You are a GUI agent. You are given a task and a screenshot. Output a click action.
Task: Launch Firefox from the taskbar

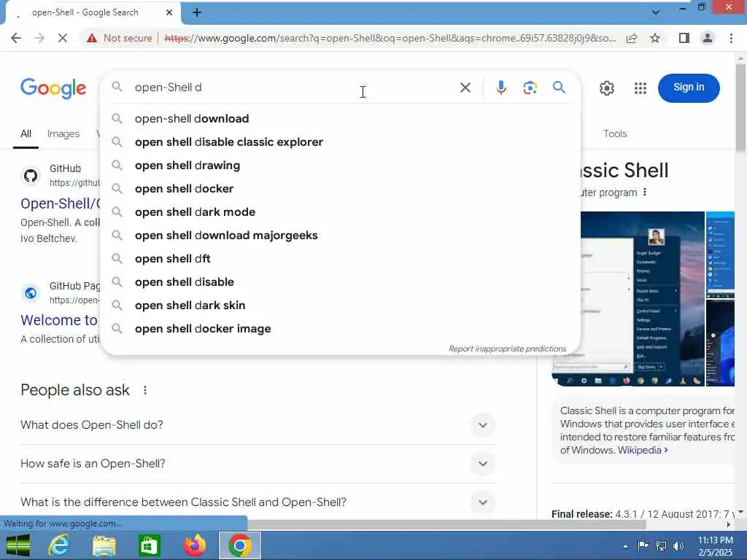tap(194, 545)
